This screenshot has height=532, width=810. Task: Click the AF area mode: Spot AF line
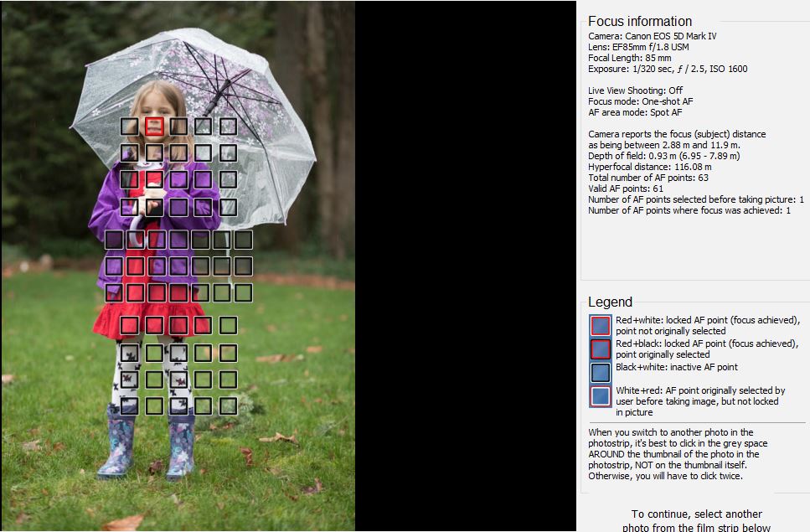(x=635, y=112)
